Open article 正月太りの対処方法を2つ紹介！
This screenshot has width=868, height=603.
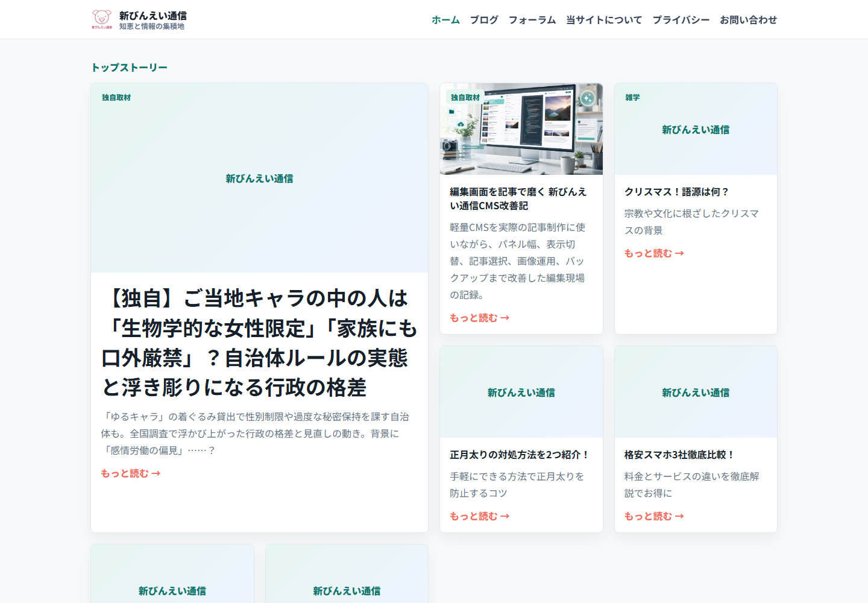pyautogui.click(x=520, y=455)
